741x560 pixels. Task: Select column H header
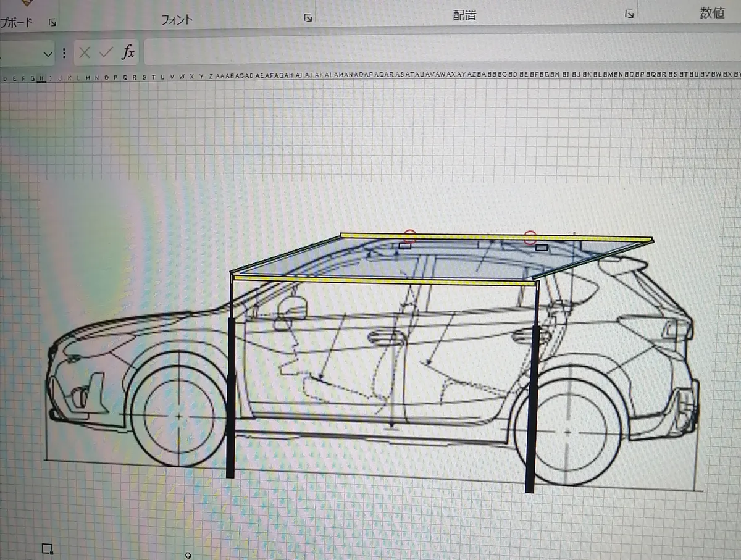click(x=41, y=78)
